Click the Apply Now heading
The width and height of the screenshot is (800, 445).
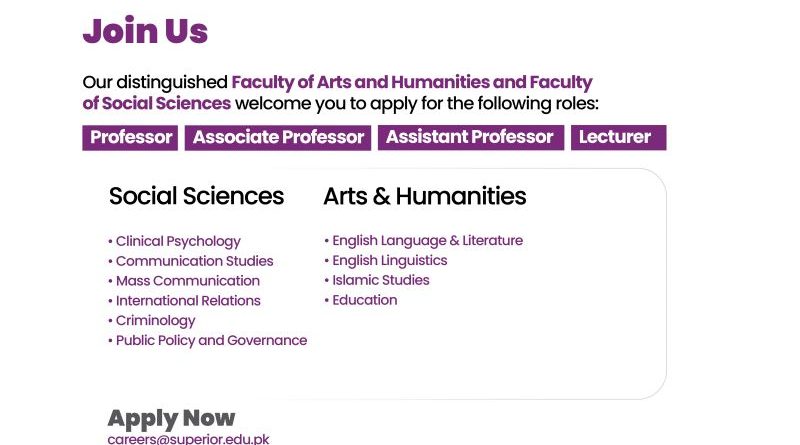171,418
